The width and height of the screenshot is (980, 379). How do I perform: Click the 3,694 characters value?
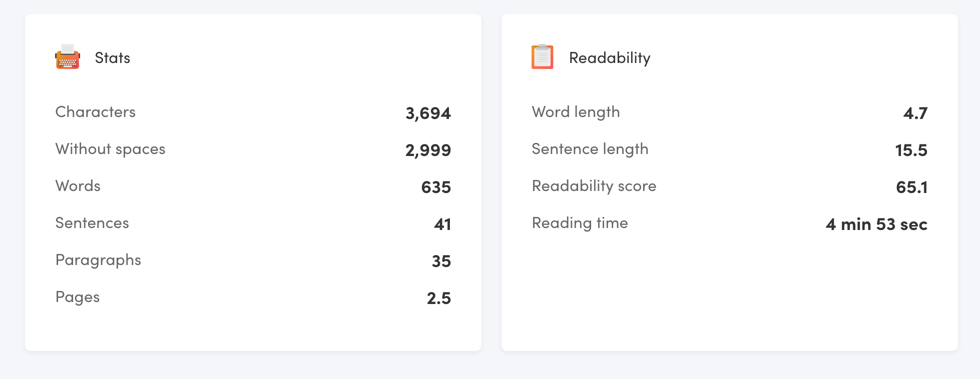(428, 113)
